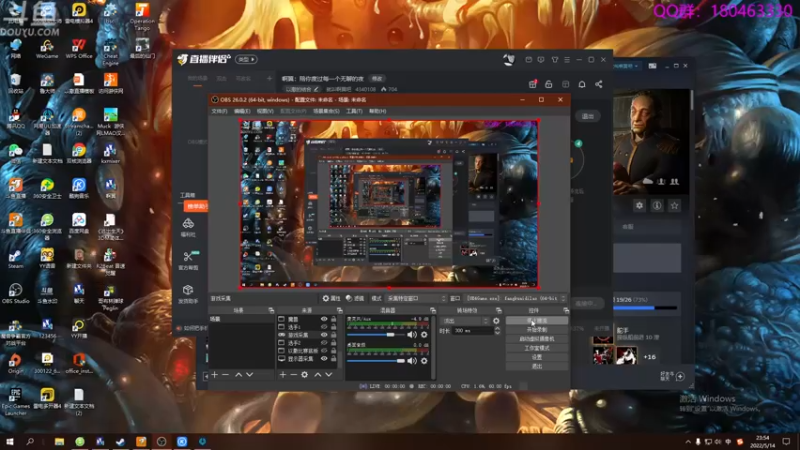Click 开始录制 start recording button
The height and width of the screenshot is (450, 800).
pyautogui.click(x=537, y=330)
